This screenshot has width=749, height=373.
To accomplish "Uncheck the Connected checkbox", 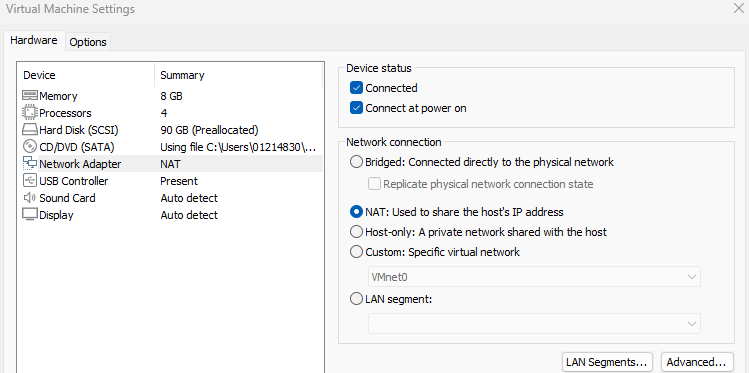I will pyautogui.click(x=357, y=88).
